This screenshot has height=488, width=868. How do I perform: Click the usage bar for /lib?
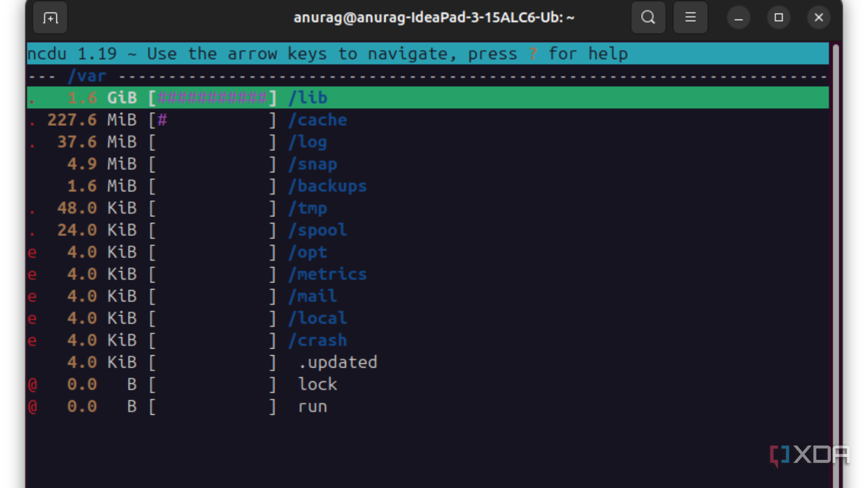coord(213,98)
